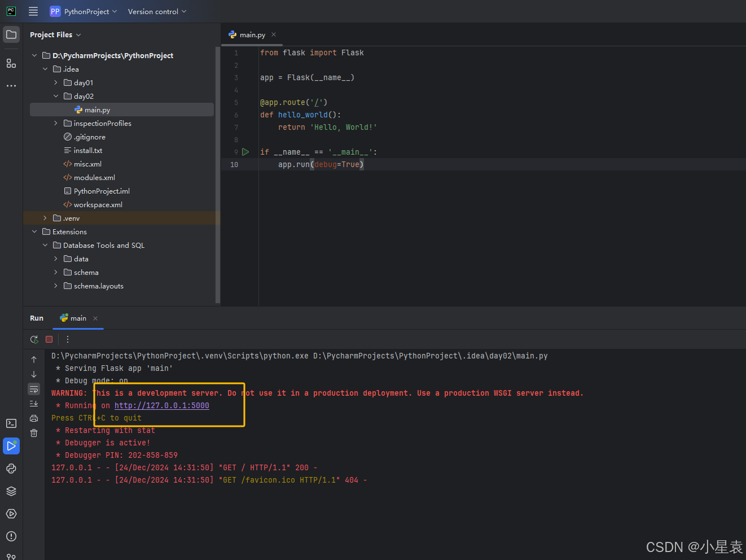Open the Python Console tool window
The height and width of the screenshot is (560, 746).
tap(11, 469)
